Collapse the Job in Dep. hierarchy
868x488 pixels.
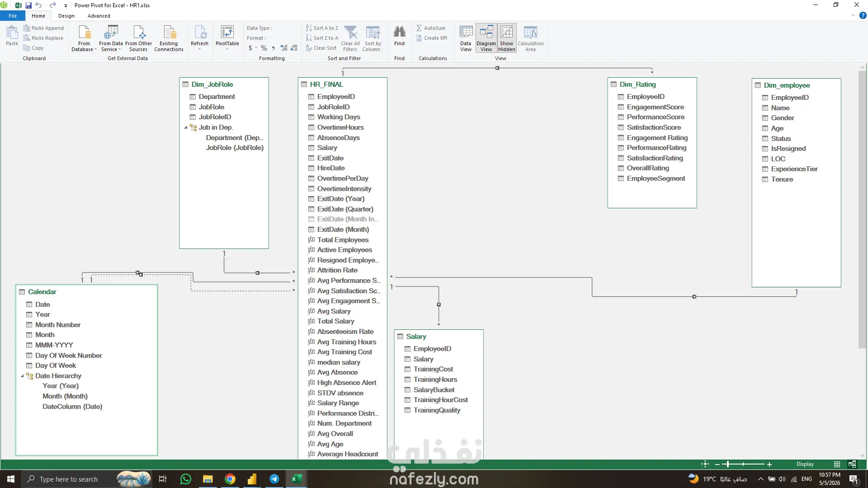(x=186, y=128)
